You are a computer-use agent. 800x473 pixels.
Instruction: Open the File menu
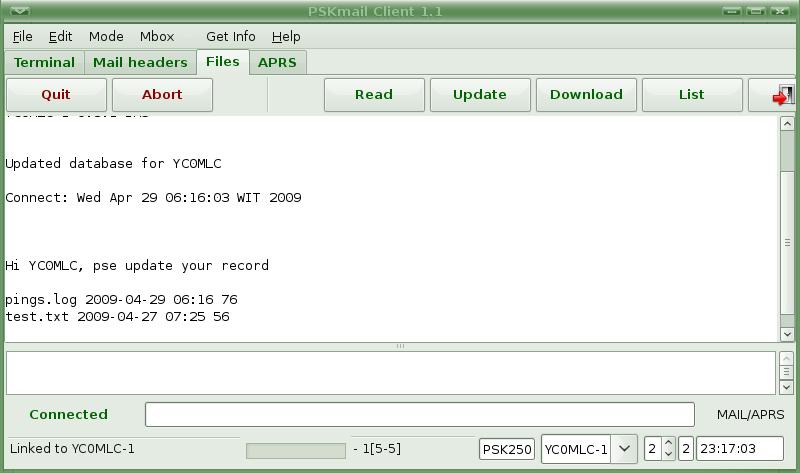tap(22, 37)
